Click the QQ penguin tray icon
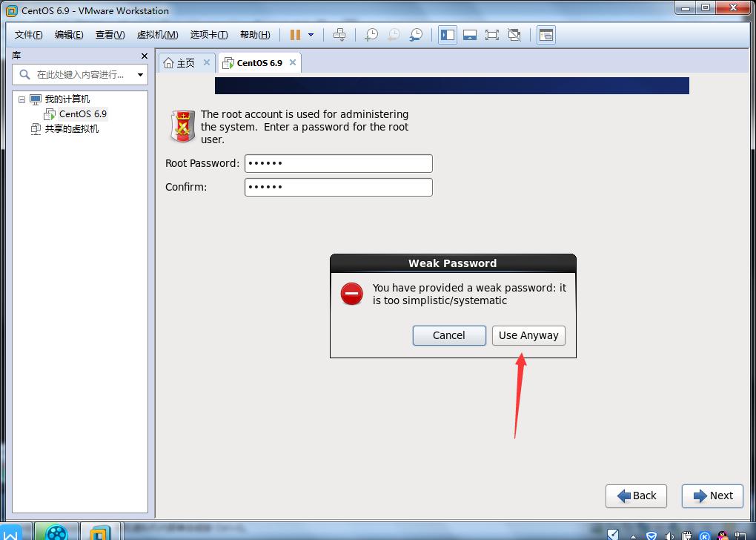This screenshot has height=540, width=756. (723, 535)
